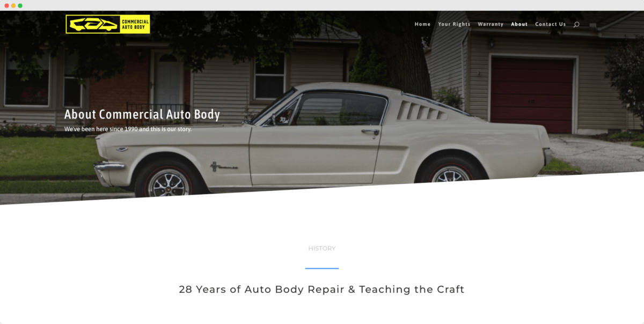The height and width of the screenshot is (324, 644).
Task: Click the 28 Years of Auto Body heading
Action: coord(321,290)
